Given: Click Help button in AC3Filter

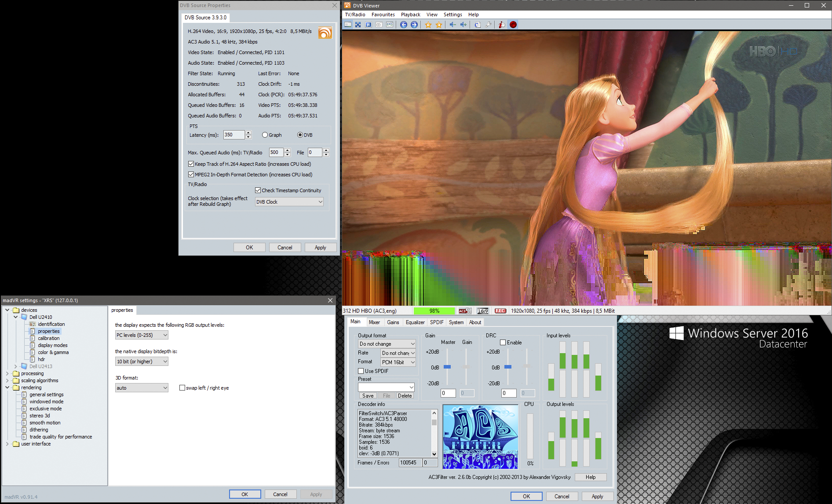Looking at the screenshot, I should pos(591,477).
